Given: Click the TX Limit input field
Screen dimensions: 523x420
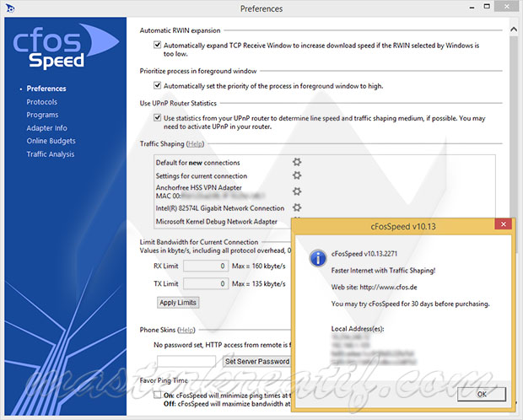Looking at the screenshot, I should point(206,283).
